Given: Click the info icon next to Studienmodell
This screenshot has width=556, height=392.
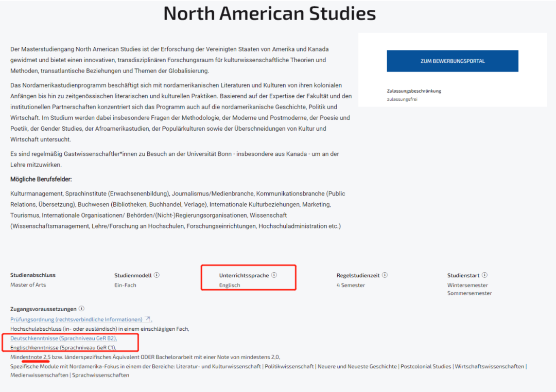Looking at the screenshot, I should click(x=157, y=275).
